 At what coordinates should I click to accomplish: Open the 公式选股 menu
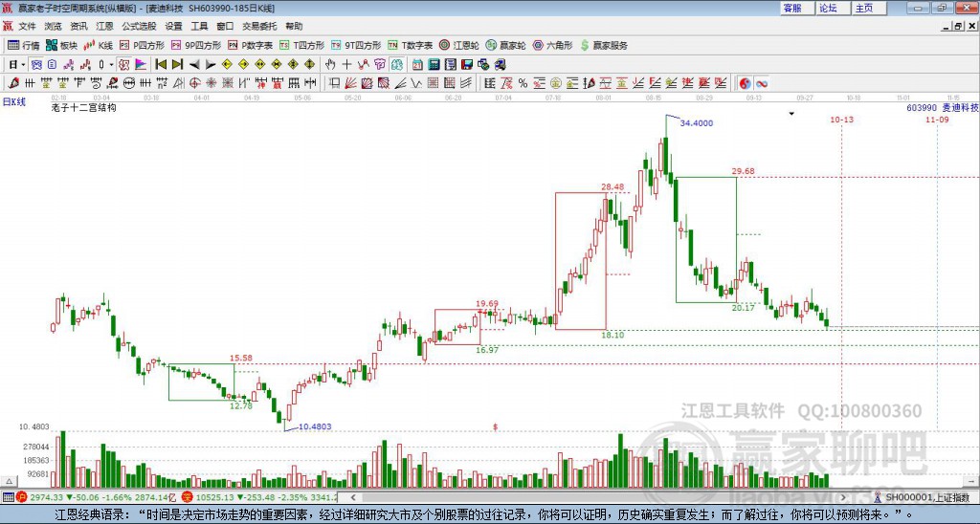click(139, 26)
